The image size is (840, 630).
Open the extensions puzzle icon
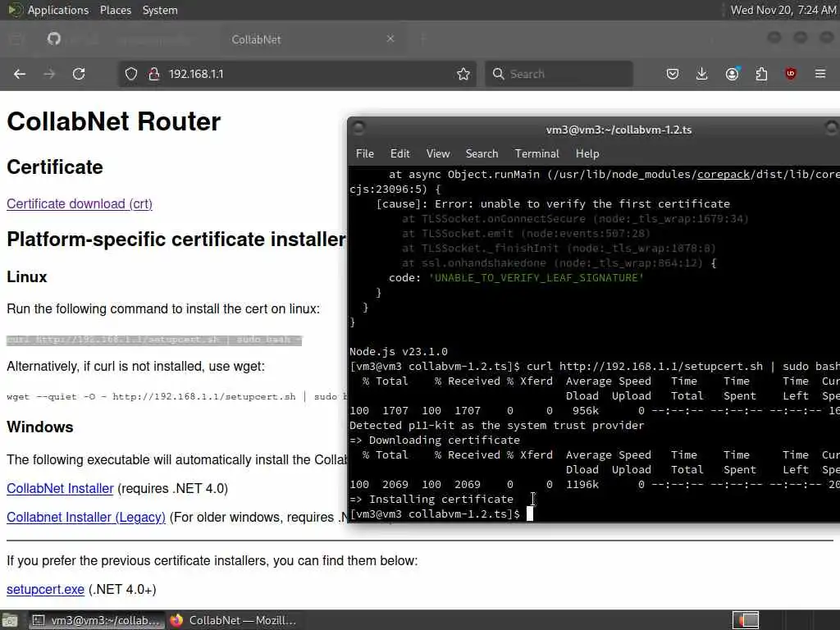point(761,74)
